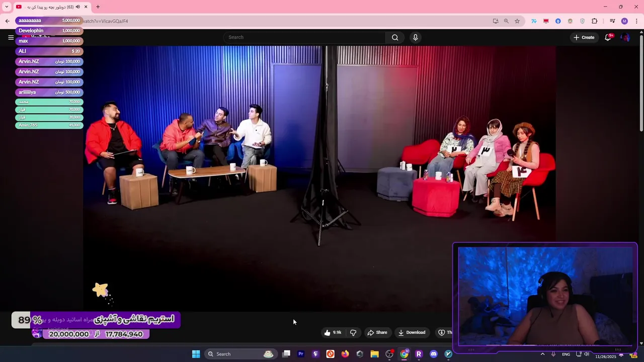Like the video with thumbs up

[x=333, y=332]
